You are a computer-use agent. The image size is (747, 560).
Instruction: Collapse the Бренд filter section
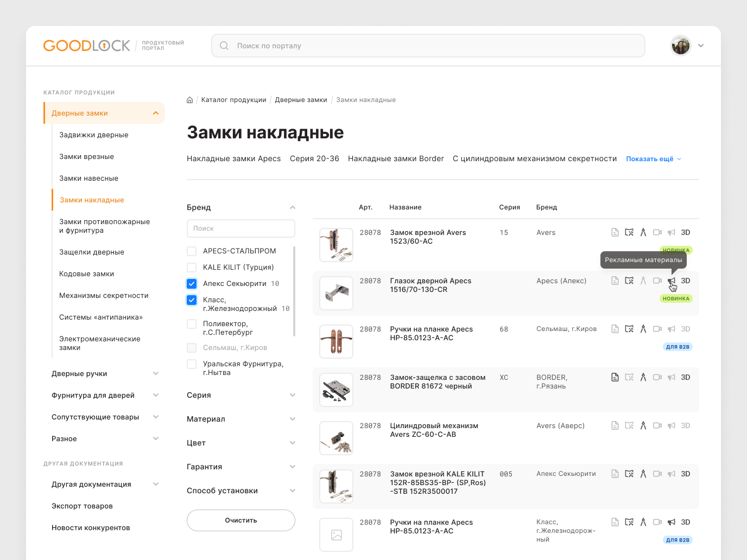[x=293, y=207]
